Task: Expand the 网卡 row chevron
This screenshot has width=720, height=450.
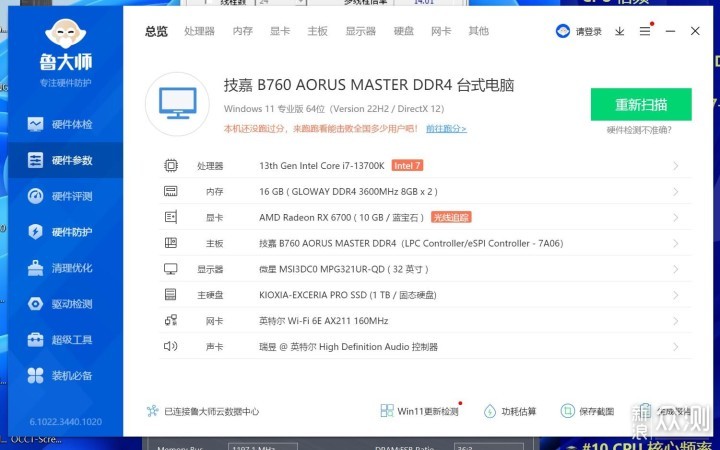Action: coord(675,321)
